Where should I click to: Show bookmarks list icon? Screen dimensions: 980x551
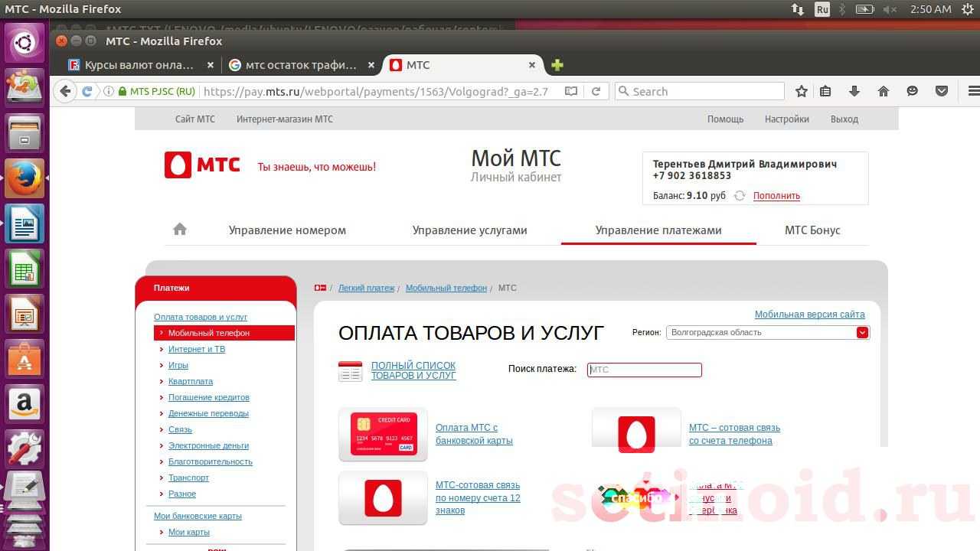[x=825, y=91]
